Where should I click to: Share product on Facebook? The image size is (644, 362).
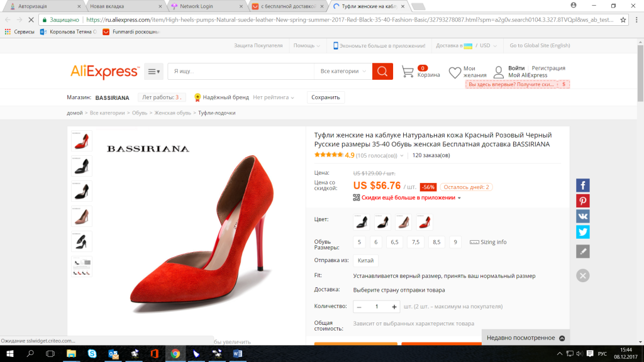tap(583, 185)
